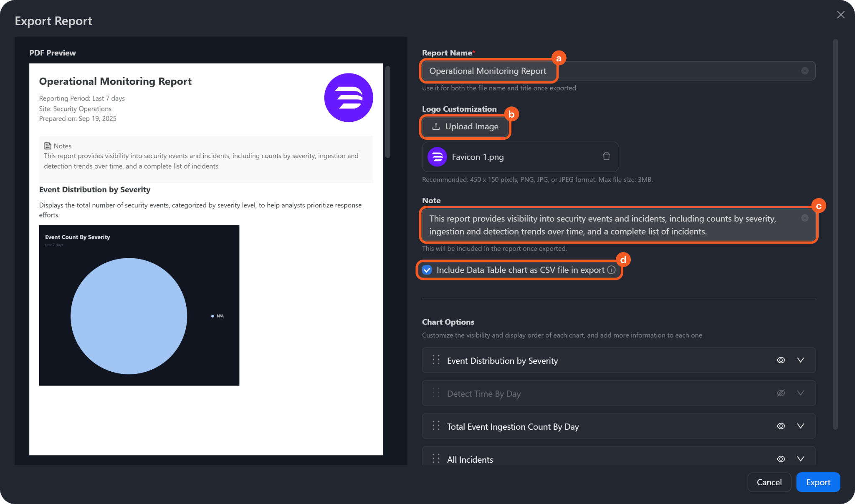Clear the Note text field
855x504 pixels.
coord(804,218)
